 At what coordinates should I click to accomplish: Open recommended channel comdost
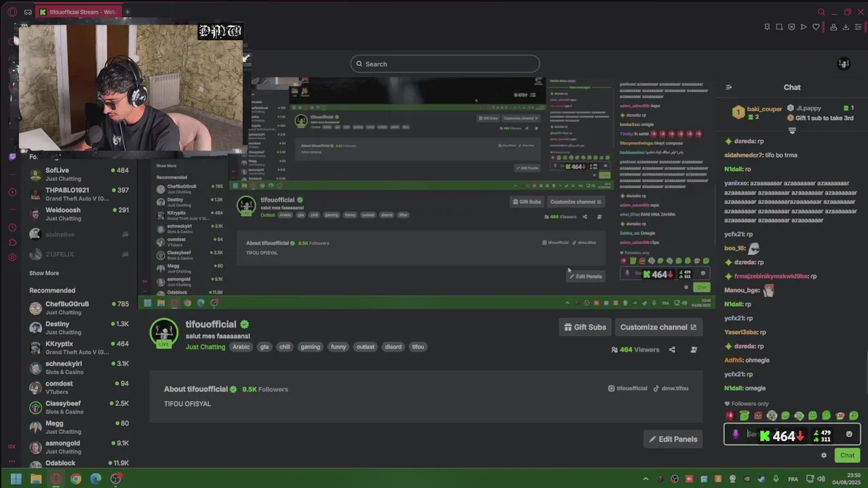(79, 387)
